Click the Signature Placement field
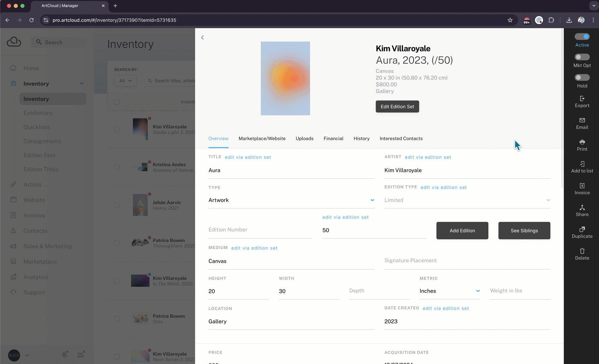 click(x=467, y=261)
